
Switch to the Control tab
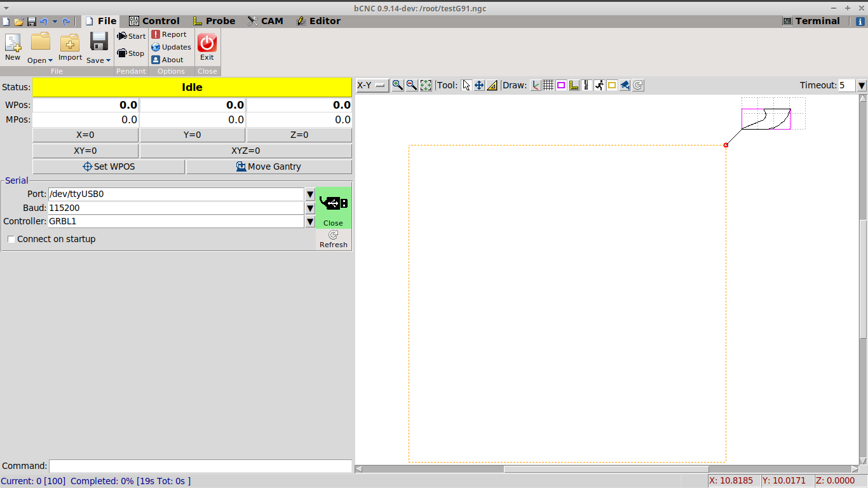(x=154, y=21)
